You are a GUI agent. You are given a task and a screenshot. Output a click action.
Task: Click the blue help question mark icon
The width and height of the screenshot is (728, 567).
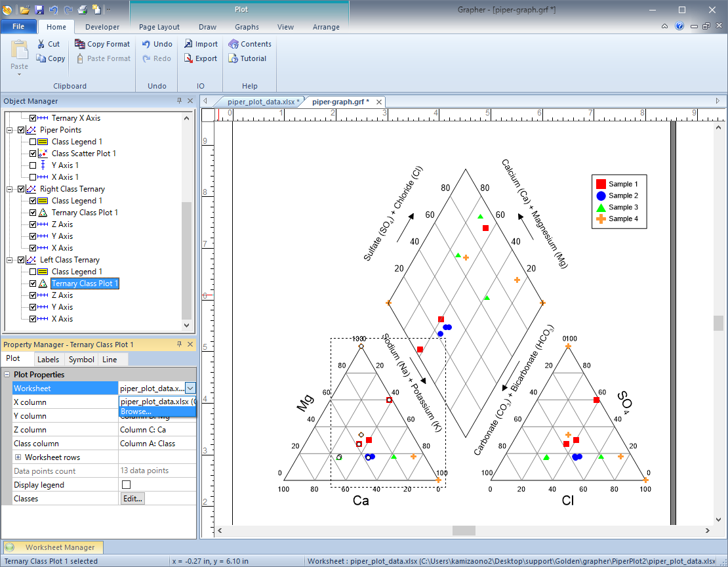tap(679, 26)
